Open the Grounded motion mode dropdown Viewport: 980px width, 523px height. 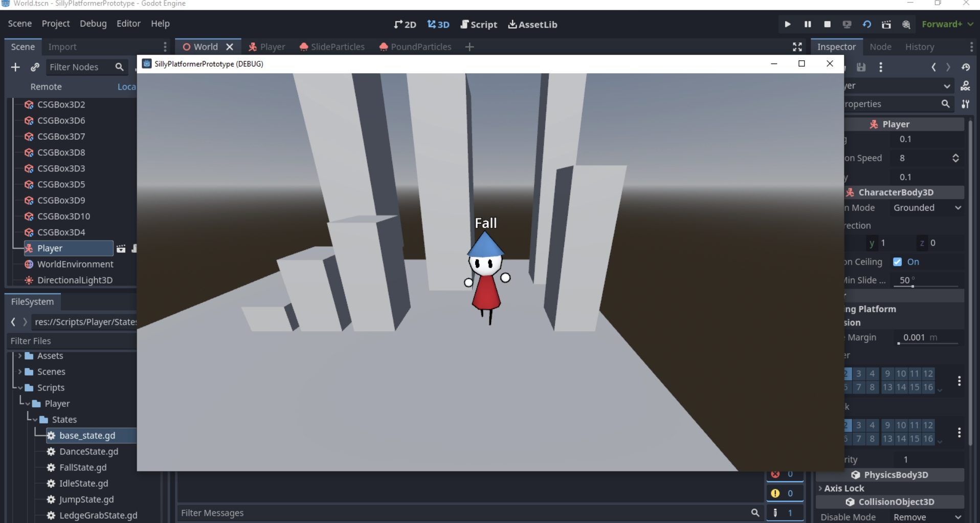tap(926, 208)
